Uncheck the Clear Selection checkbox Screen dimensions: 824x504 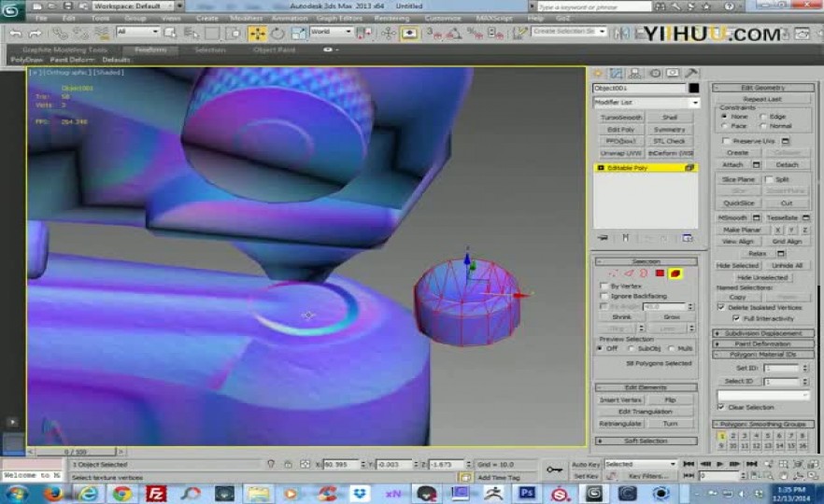point(721,407)
